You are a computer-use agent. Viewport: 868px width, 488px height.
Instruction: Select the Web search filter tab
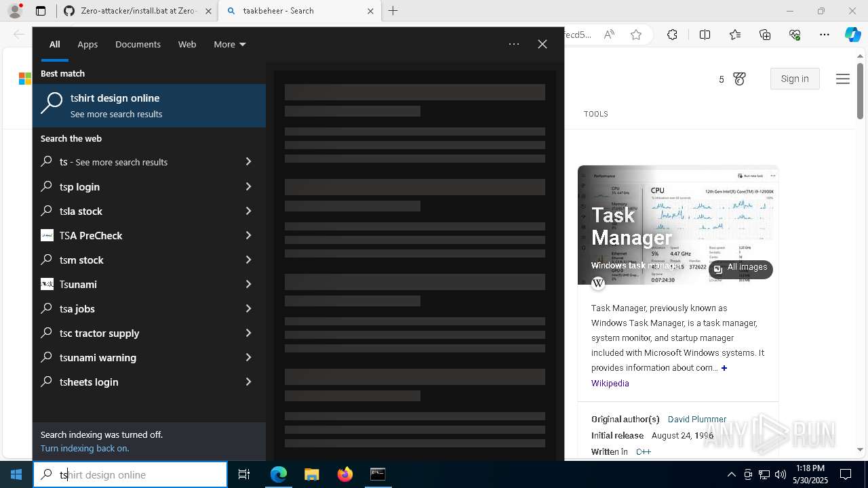(187, 45)
